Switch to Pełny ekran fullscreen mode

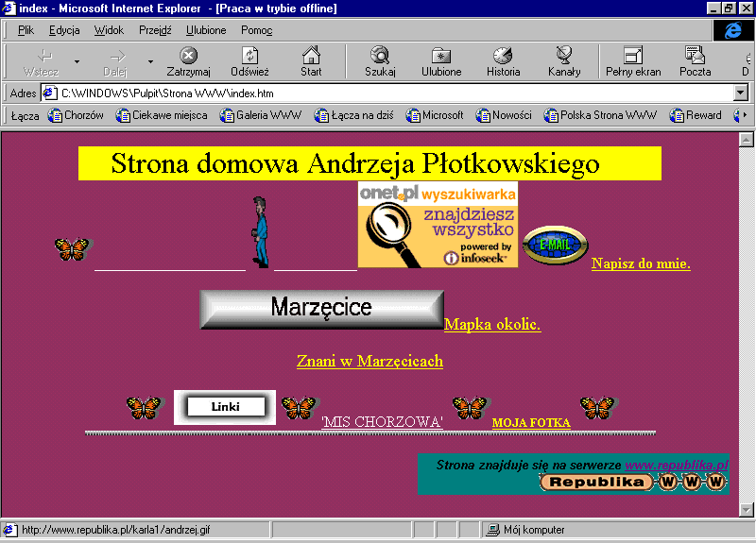633,61
